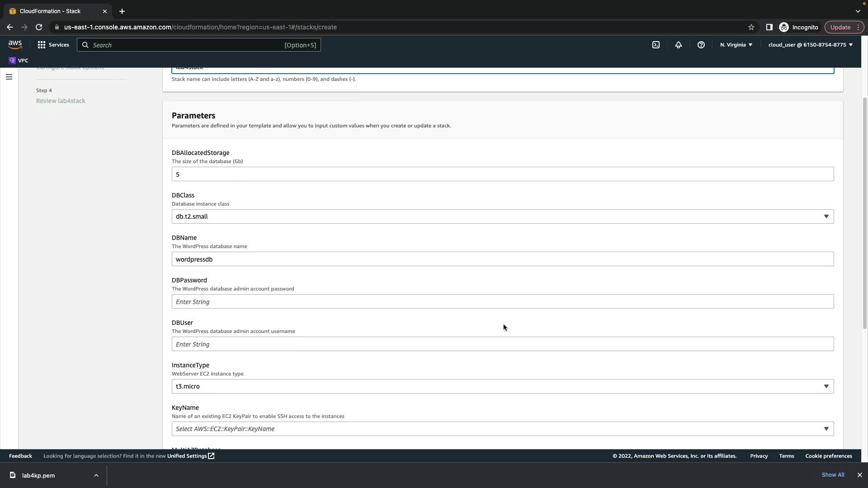Open the cloud_user account menu
Viewport: 868px width, 488px height.
coord(810,45)
